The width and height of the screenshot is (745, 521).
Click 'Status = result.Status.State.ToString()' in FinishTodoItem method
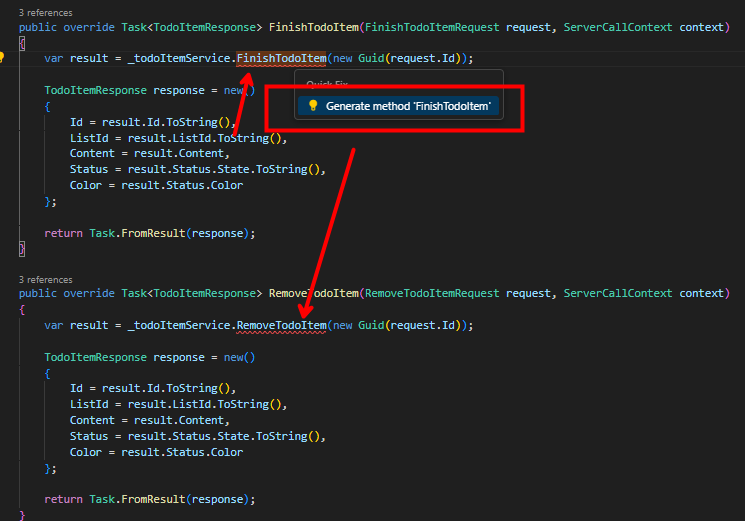196,170
